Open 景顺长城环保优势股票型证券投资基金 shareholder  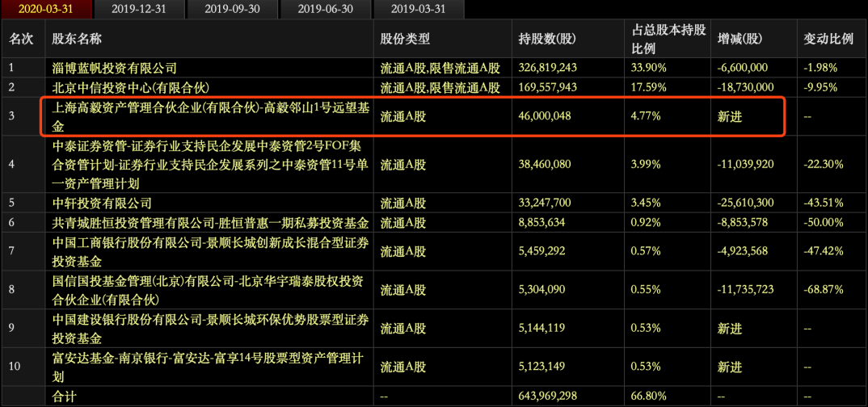pos(210,328)
